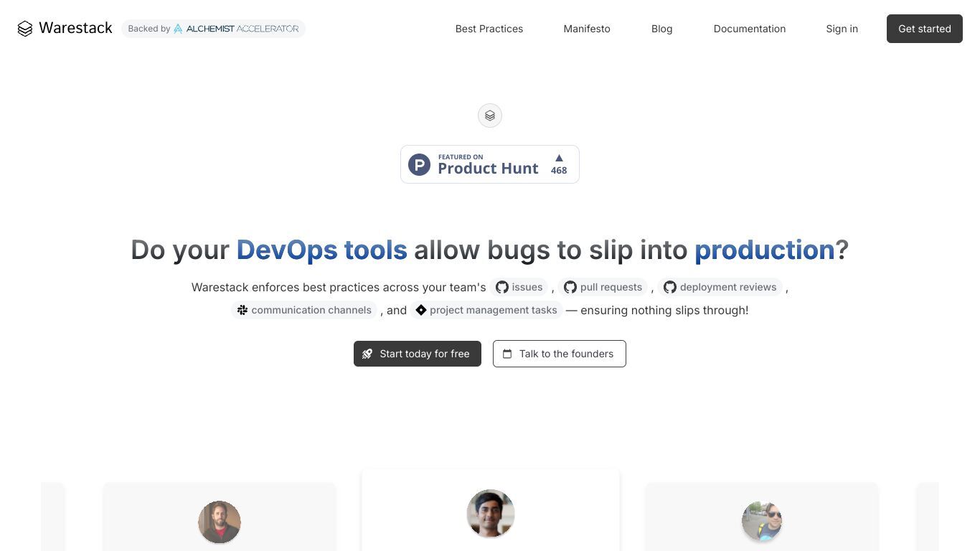Upvote via the Product Hunt triangle arrow
Image resolution: width=980 pixels, height=551 pixels.
pyautogui.click(x=559, y=158)
